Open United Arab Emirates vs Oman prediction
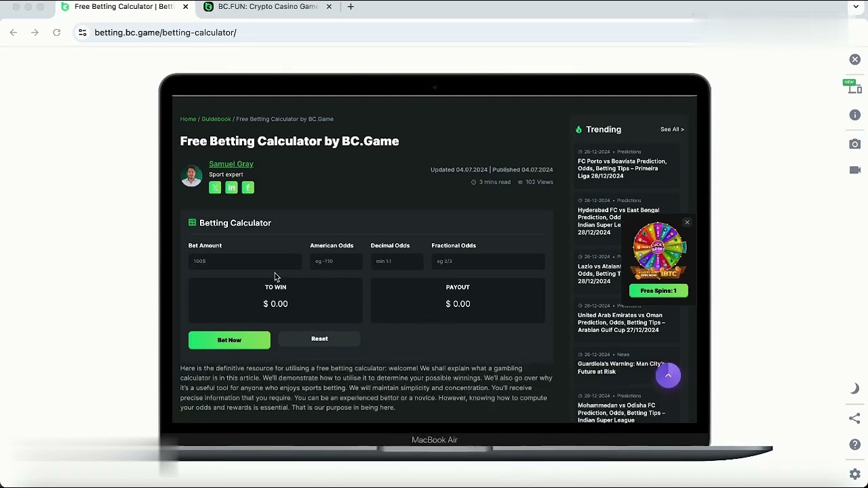 (x=622, y=323)
